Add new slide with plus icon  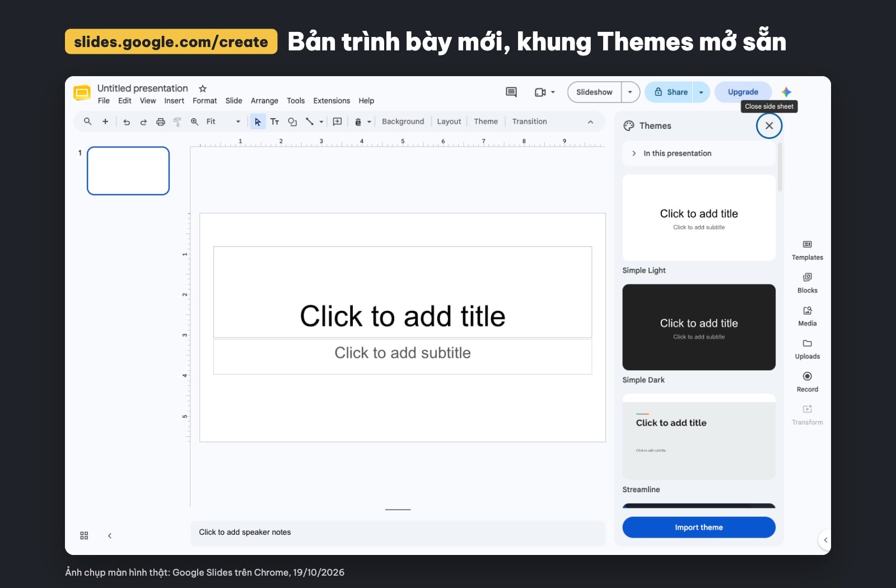[x=105, y=122]
